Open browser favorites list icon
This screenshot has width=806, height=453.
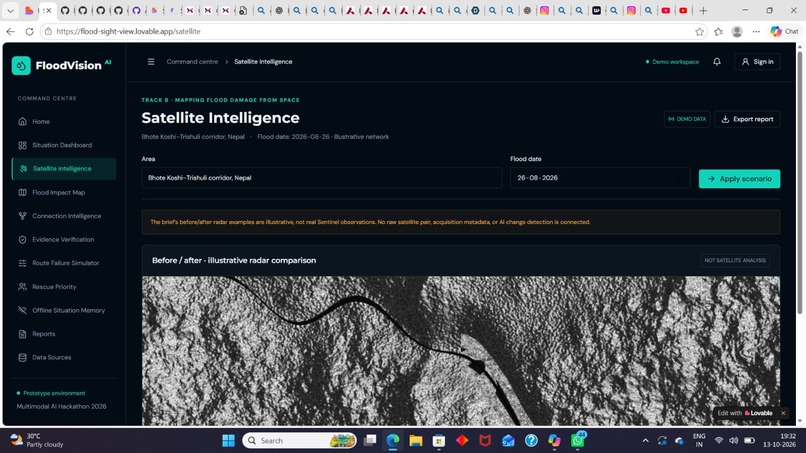coord(718,32)
